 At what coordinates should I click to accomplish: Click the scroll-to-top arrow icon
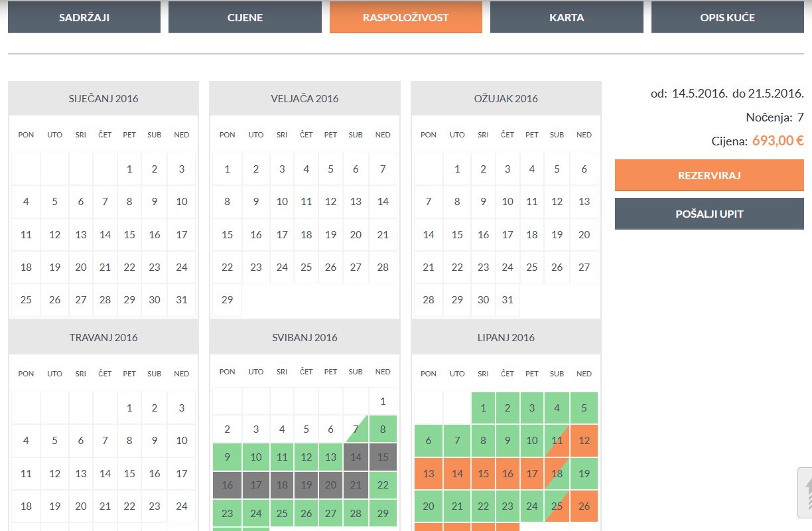click(805, 494)
